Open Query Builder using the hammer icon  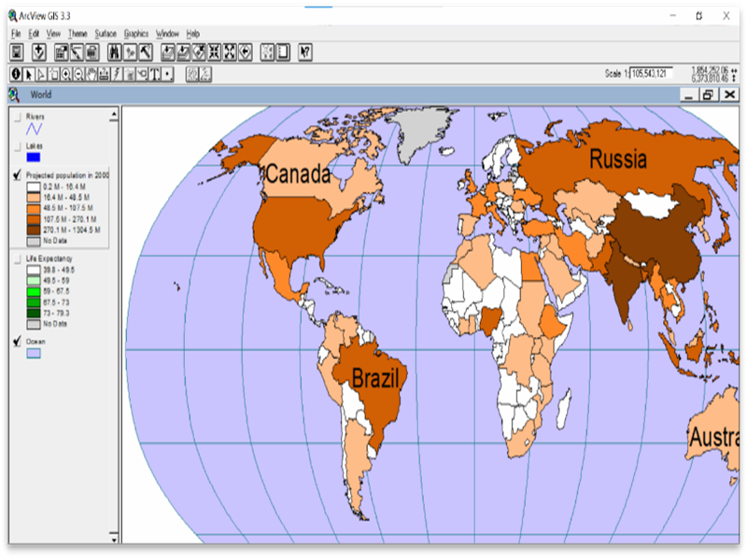point(148,52)
